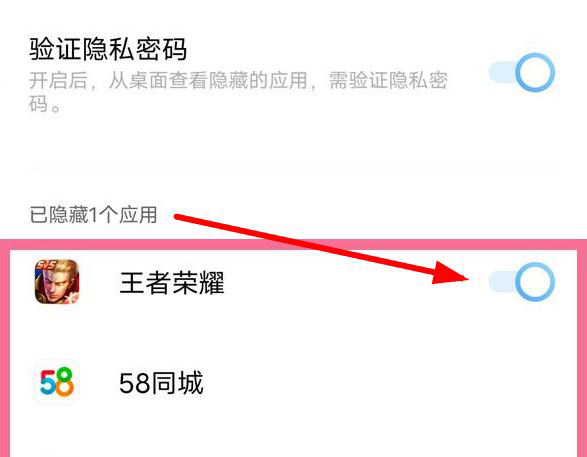
Task: Select the 58同城 app name text
Action: coord(161,383)
